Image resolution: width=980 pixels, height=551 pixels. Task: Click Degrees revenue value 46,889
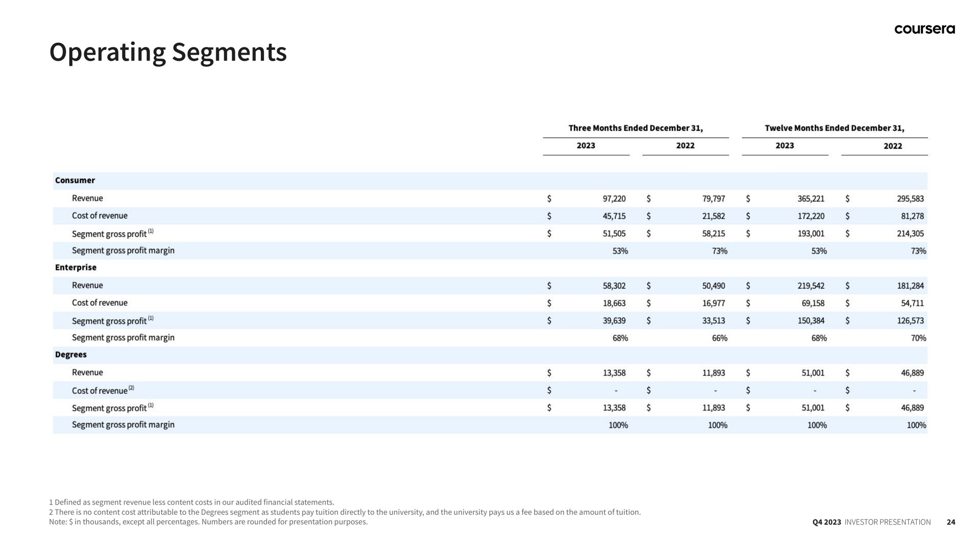(913, 373)
